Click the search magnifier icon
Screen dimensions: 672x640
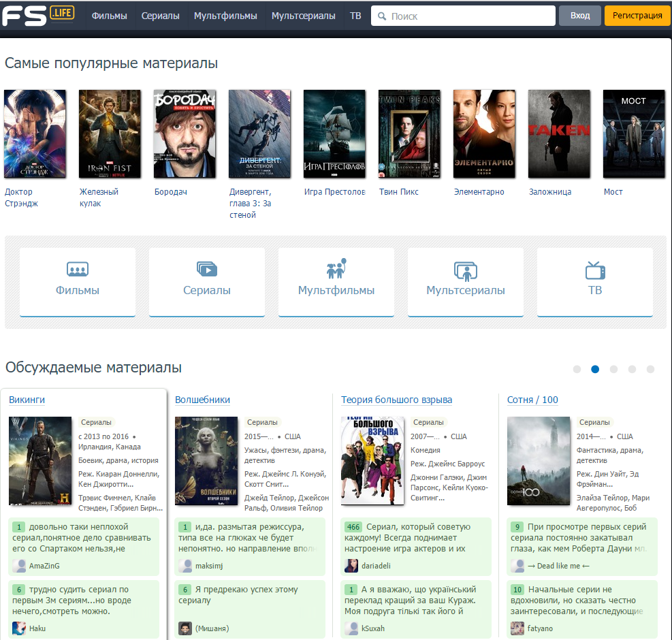(382, 16)
